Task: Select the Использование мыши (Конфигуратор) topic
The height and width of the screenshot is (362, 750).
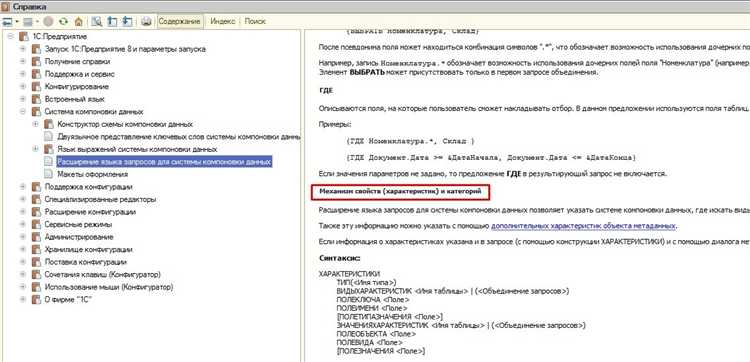Action: coord(109,287)
